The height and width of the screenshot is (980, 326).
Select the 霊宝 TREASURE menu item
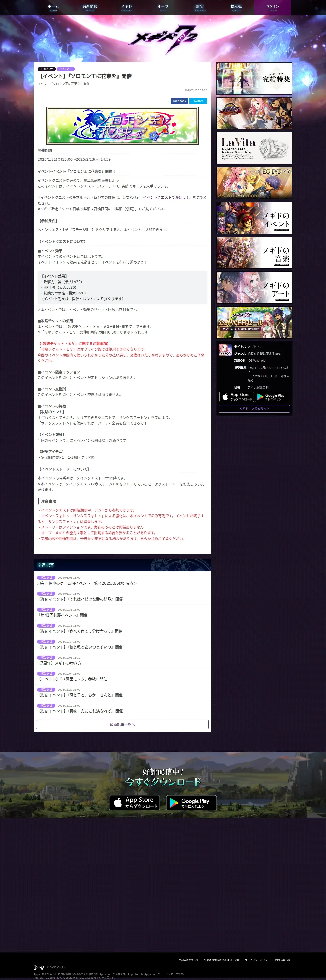[x=199, y=8]
